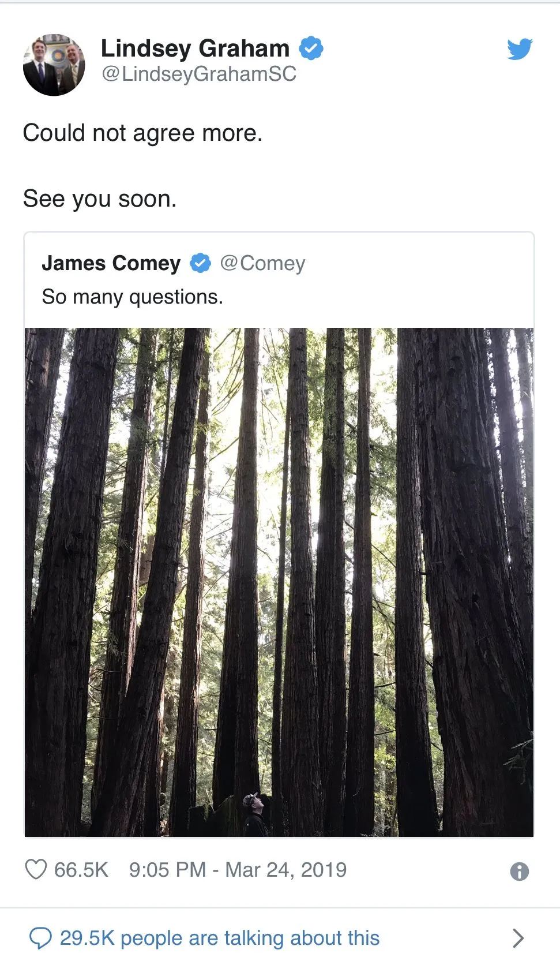Open the tweet info icon
This screenshot has width=560, height=961.
pos(519,871)
